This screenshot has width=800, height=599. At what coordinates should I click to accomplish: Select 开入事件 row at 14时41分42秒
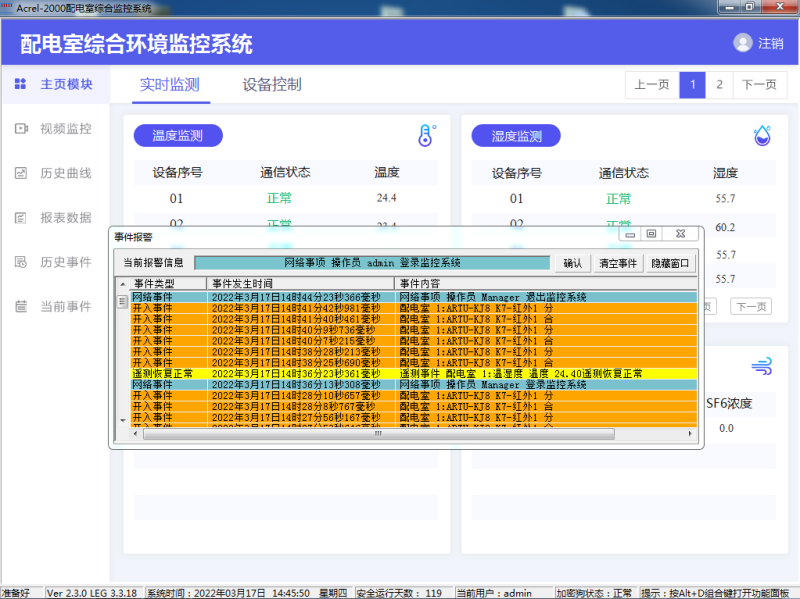(x=414, y=308)
